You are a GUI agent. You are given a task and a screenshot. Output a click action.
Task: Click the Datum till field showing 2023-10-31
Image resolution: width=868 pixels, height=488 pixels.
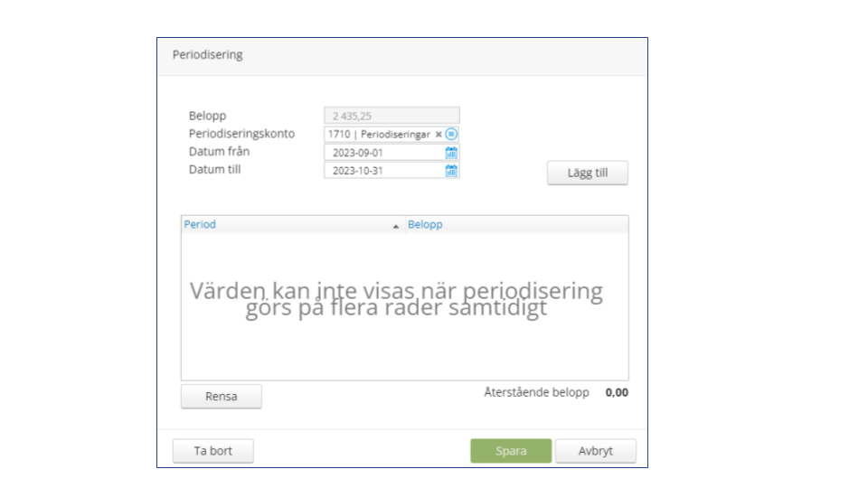pyautogui.click(x=392, y=171)
